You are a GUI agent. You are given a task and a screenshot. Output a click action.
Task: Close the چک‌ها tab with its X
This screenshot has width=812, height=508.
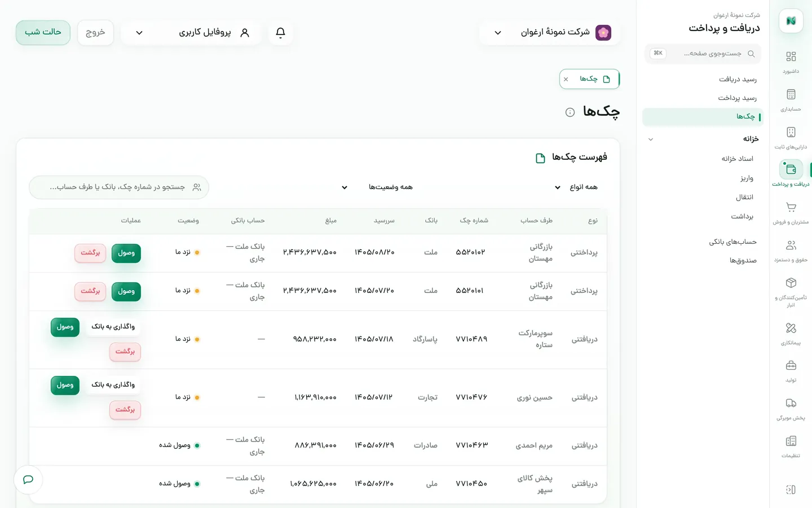click(566, 80)
